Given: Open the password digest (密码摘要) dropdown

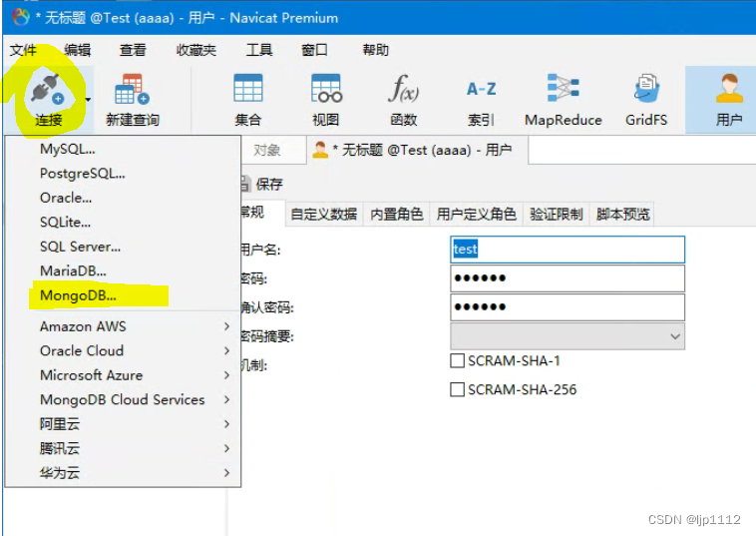Looking at the screenshot, I should (567, 336).
